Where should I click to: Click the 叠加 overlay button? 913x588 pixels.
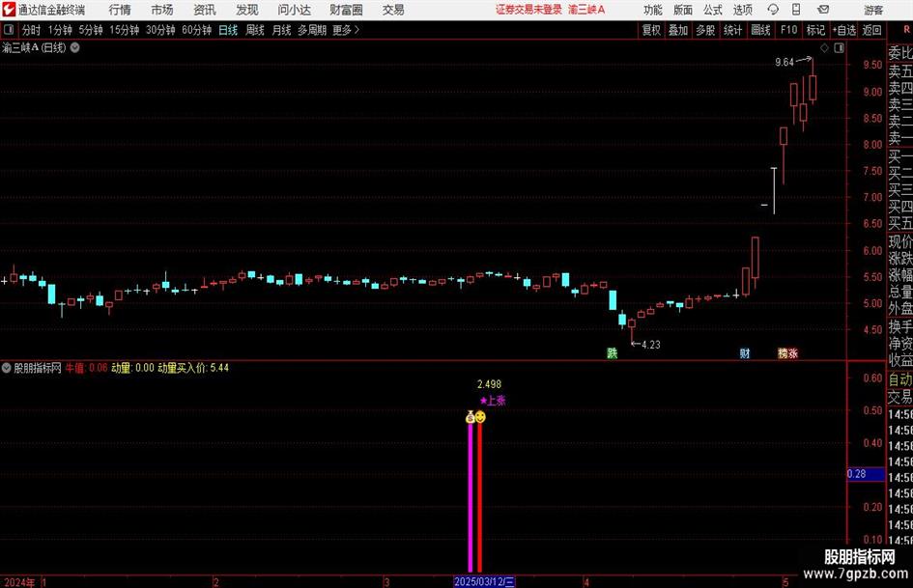(678, 30)
